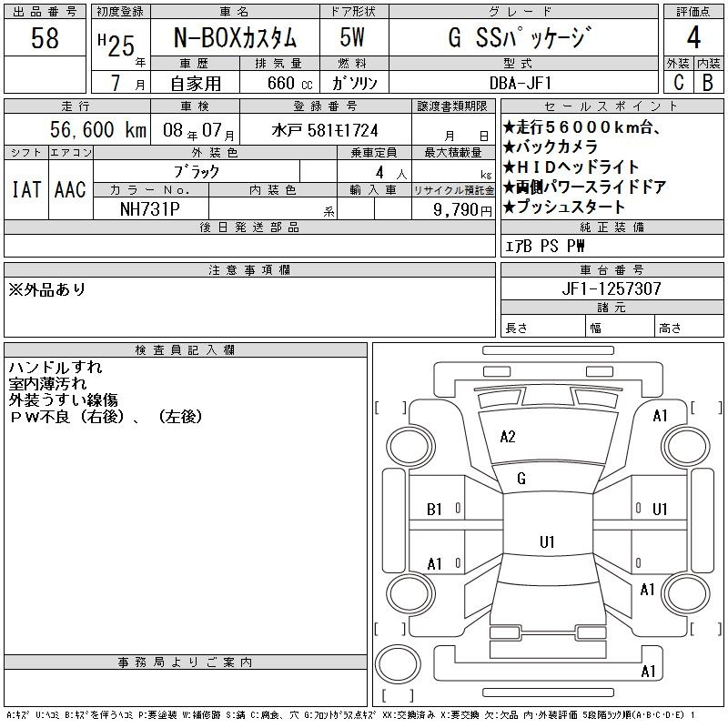Select the U1 mark on the side door
728x728 pixels.
tap(660, 510)
